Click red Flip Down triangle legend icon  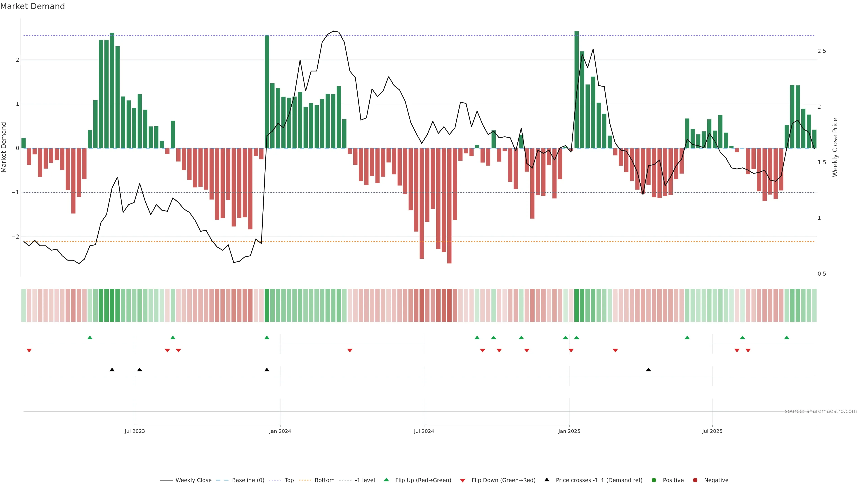(x=463, y=481)
